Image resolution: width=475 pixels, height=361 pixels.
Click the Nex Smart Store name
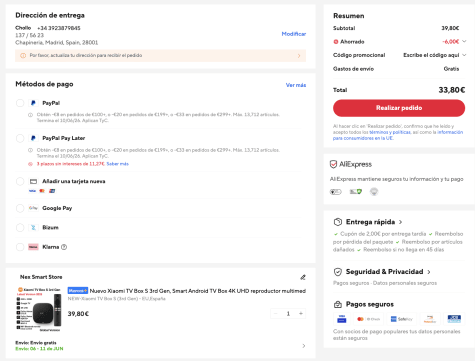click(x=41, y=277)
